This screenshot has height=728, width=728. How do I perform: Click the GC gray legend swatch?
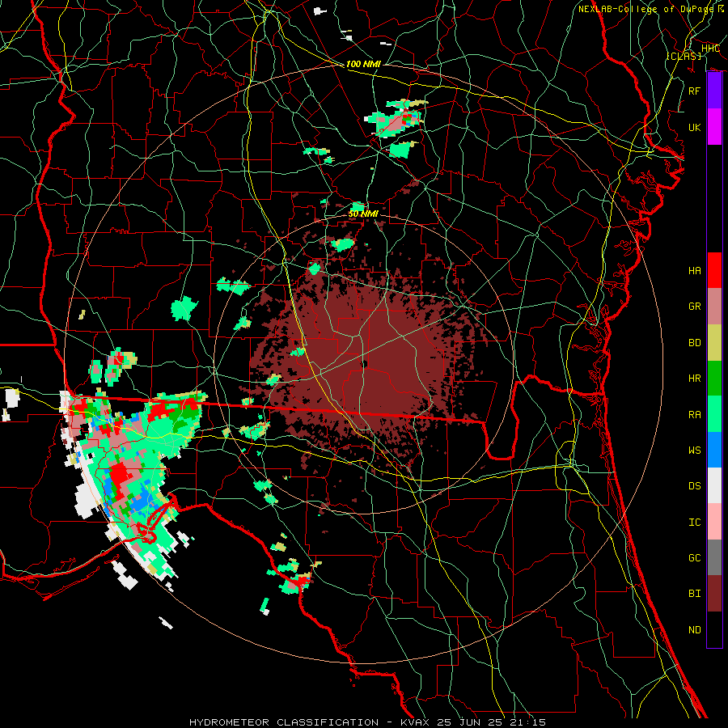pos(714,557)
